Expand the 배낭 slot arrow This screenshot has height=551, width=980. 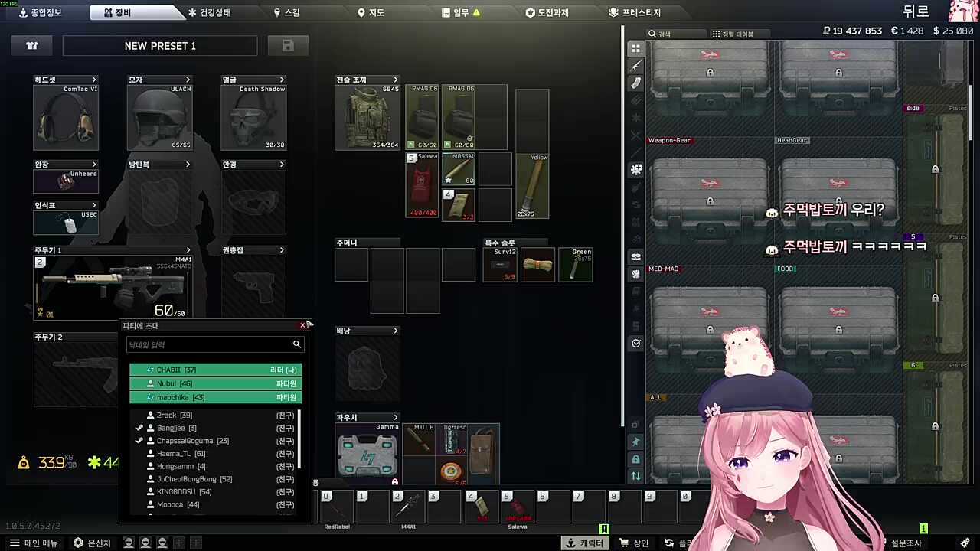tap(396, 331)
